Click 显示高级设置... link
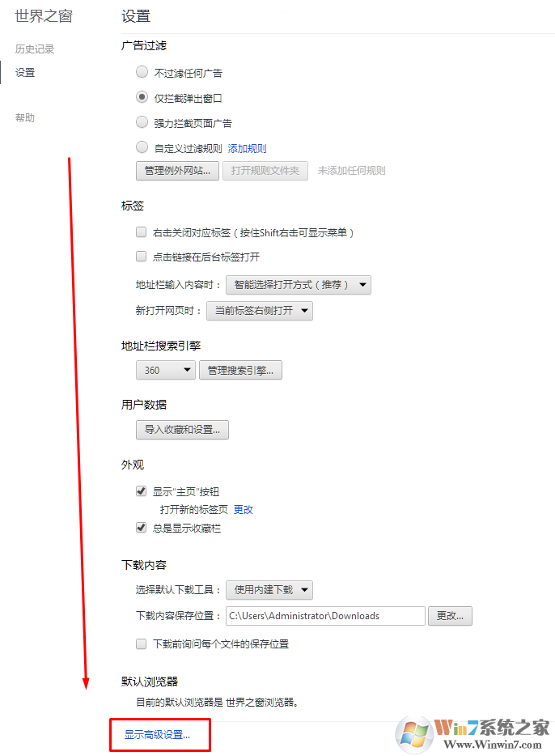This screenshot has height=756, width=555. tap(158, 735)
